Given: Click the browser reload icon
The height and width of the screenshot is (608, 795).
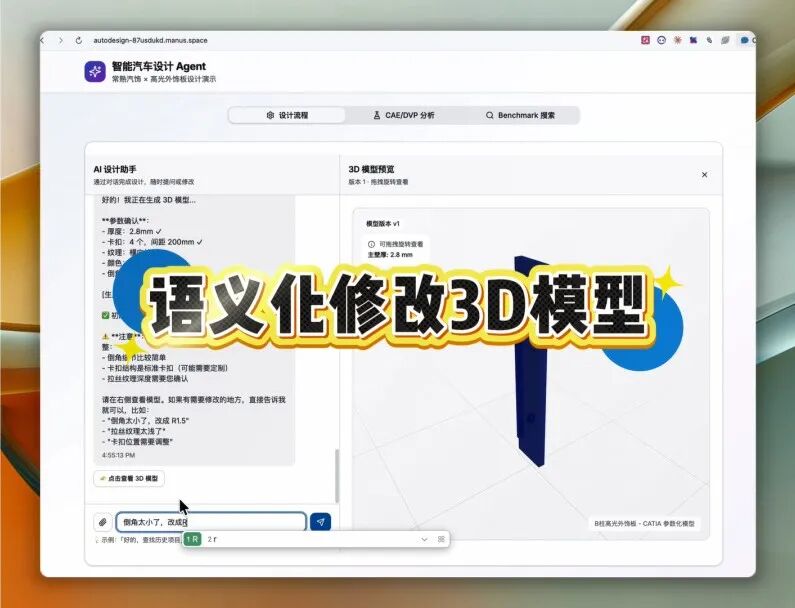Looking at the screenshot, I should coord(78,40).
